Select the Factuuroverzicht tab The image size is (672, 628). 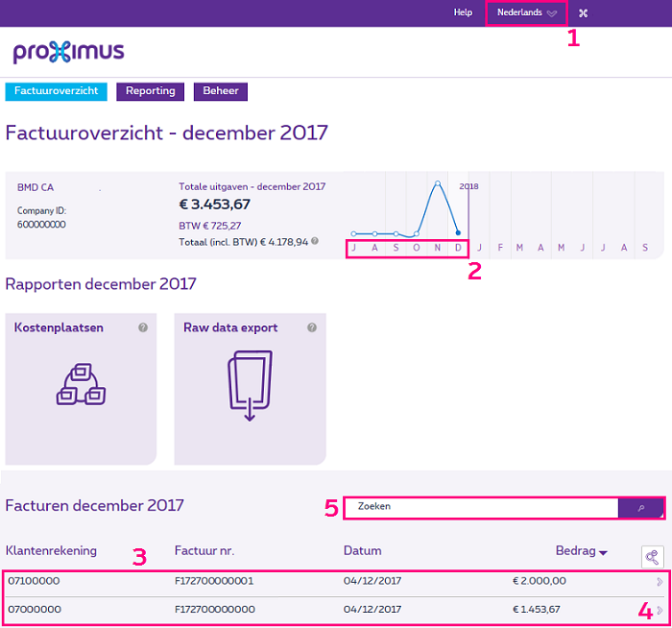tap(56, 91)
